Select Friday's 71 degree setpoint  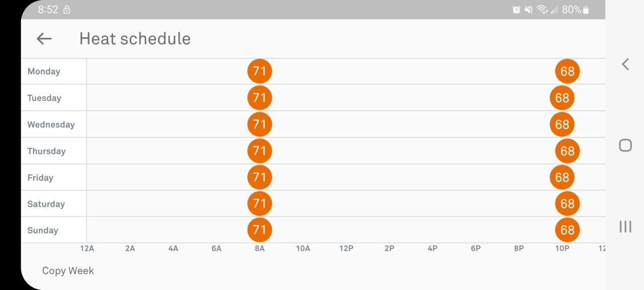[x=260, y=177]
